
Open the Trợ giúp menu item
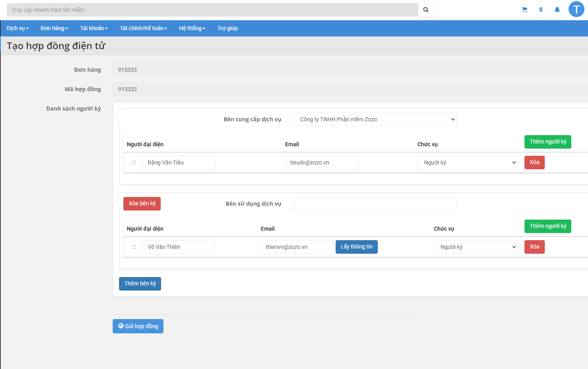[x=228, y=28]
